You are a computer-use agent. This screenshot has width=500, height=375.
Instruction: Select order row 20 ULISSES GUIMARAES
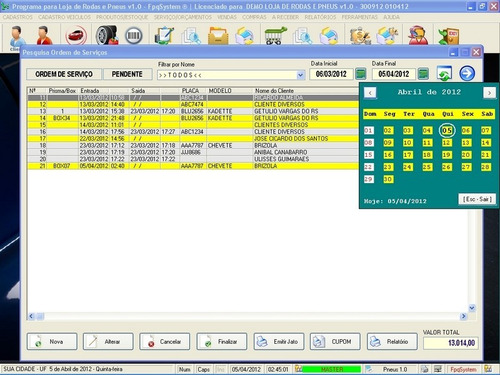tap(193, 159)
